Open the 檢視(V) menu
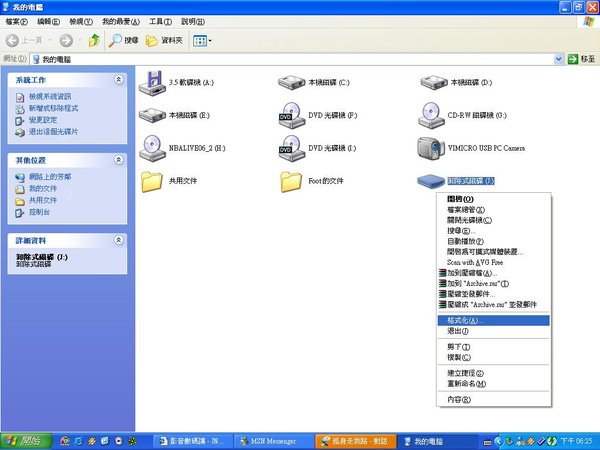The image size is (600, 450). [81, 22]
